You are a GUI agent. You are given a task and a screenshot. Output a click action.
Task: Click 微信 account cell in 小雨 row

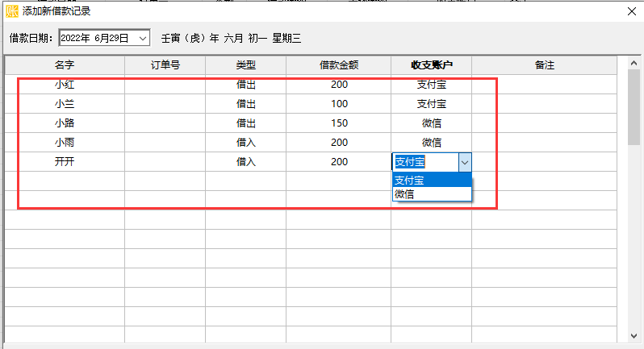(x=431, y=143)
